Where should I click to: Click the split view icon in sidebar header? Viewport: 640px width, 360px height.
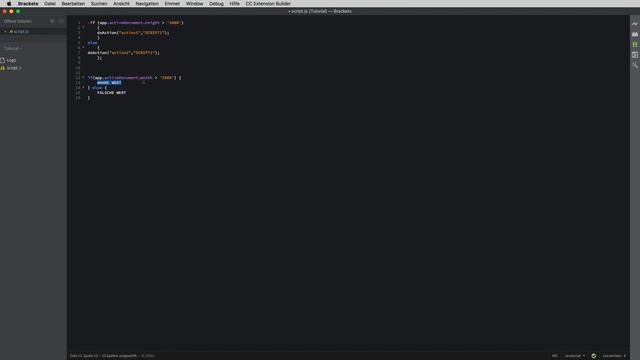pyautogui.click(x=61, y=21)
